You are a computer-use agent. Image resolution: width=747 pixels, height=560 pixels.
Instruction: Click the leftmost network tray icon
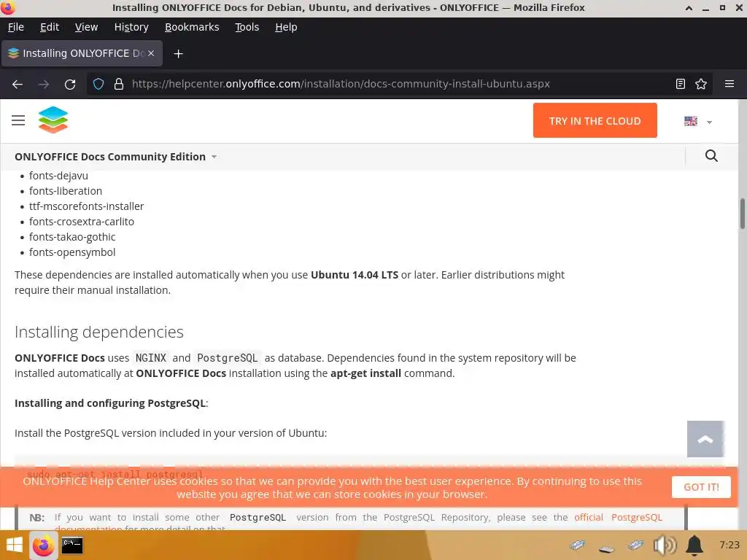577,545
